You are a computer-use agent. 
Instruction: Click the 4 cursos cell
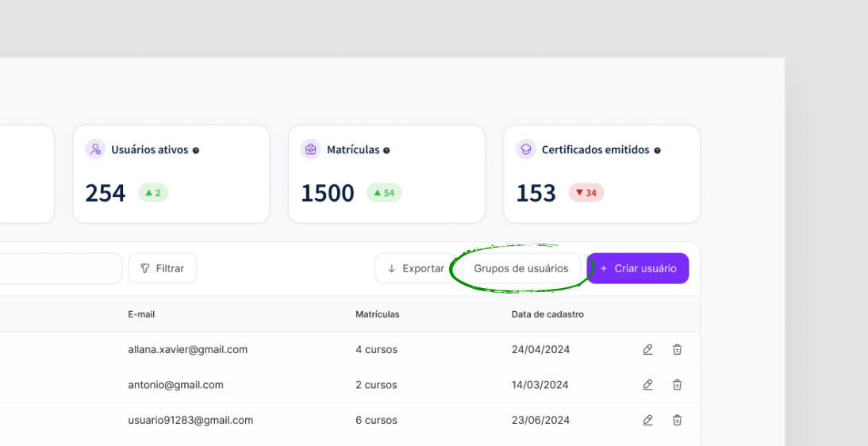click(376, 350)
